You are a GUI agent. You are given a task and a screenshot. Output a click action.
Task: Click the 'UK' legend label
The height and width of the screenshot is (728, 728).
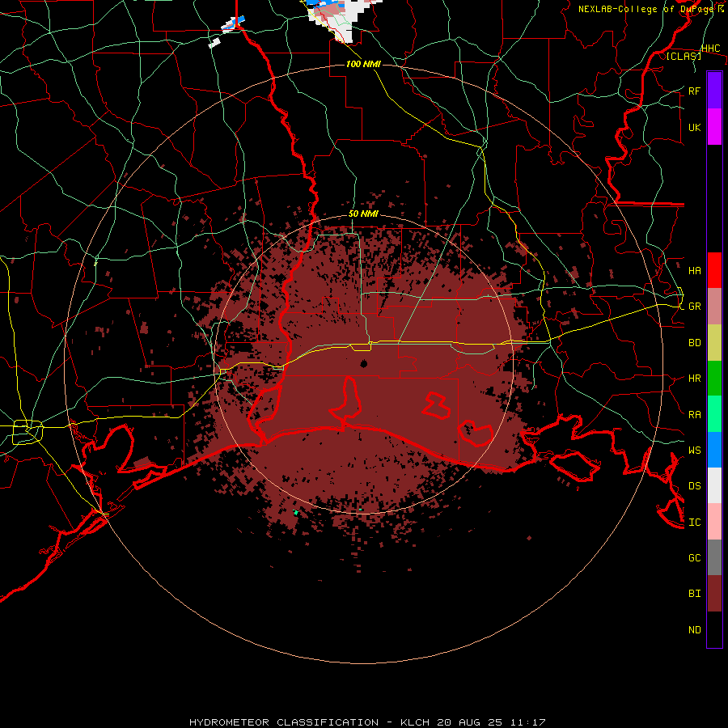pos(694,127)
